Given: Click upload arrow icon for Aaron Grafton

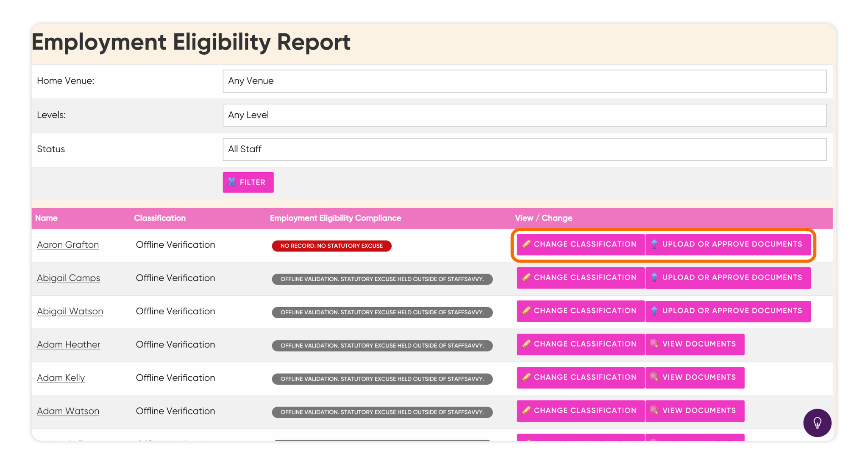Looking at the screenshot, I should [x=654, y=244].
